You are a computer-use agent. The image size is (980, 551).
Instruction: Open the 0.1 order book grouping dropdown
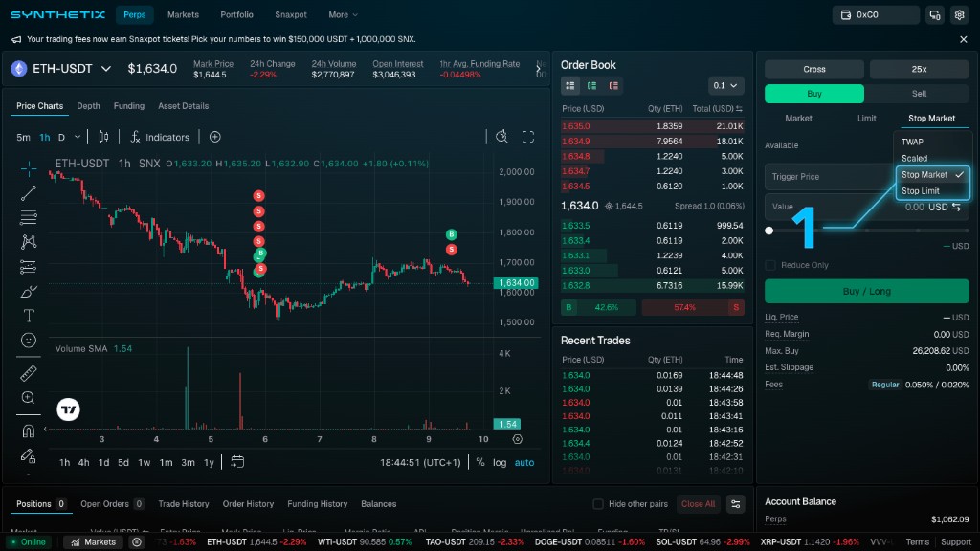pyautogui.click(x=725, y=85)
